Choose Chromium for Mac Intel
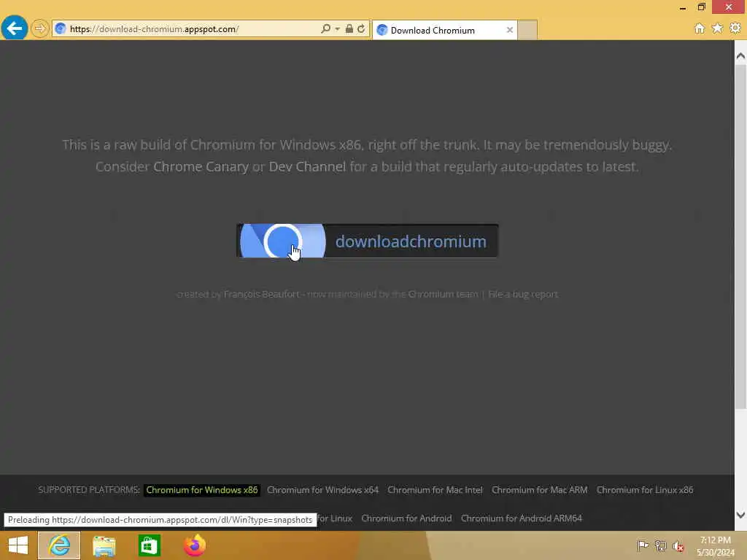The height and width of the screenshot is (560, 747). click(435, 490)
